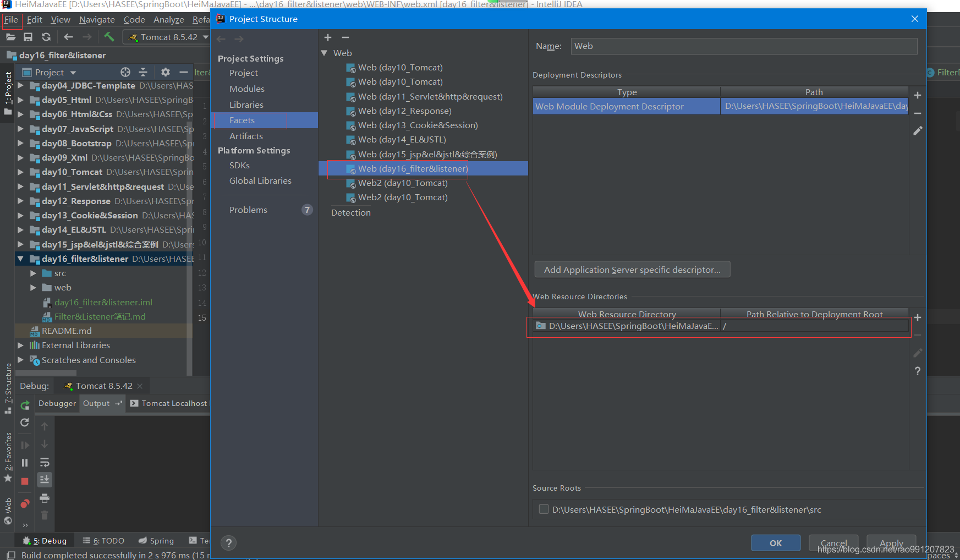The height and width of the screenshot is (560, 960).
Task: Switch to the Debugger tab
Action: point(57,403)
